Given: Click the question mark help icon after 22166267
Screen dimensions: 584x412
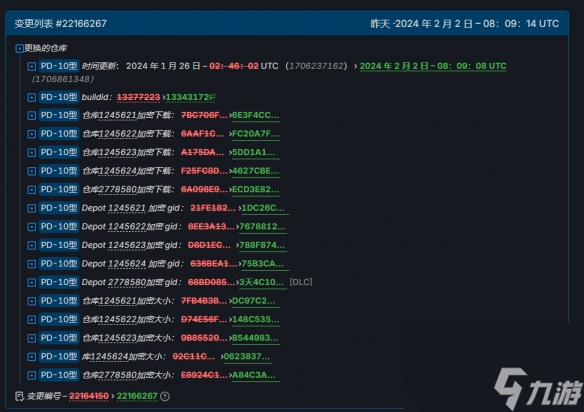Looking at the screenshot, I should pos(165,396).
